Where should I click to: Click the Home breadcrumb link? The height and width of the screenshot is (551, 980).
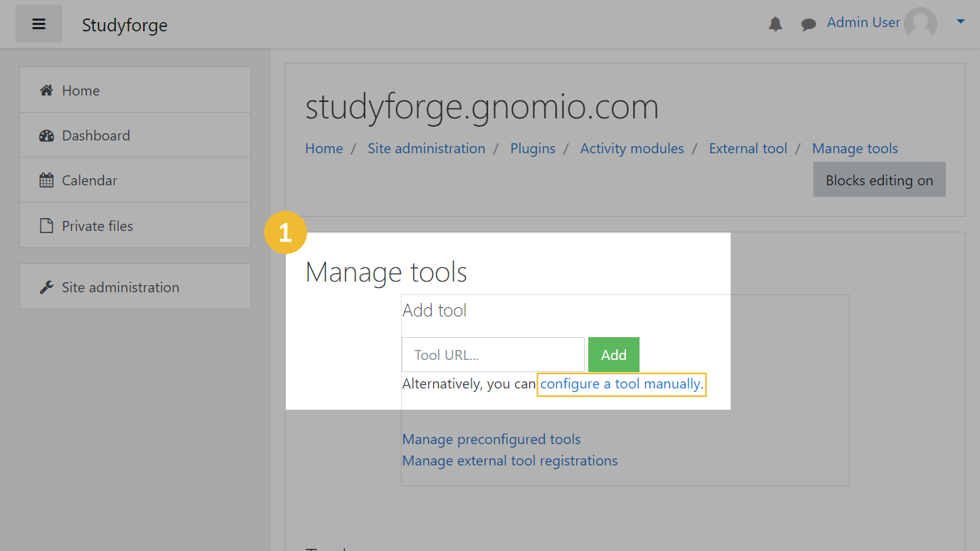pos(324,148)
